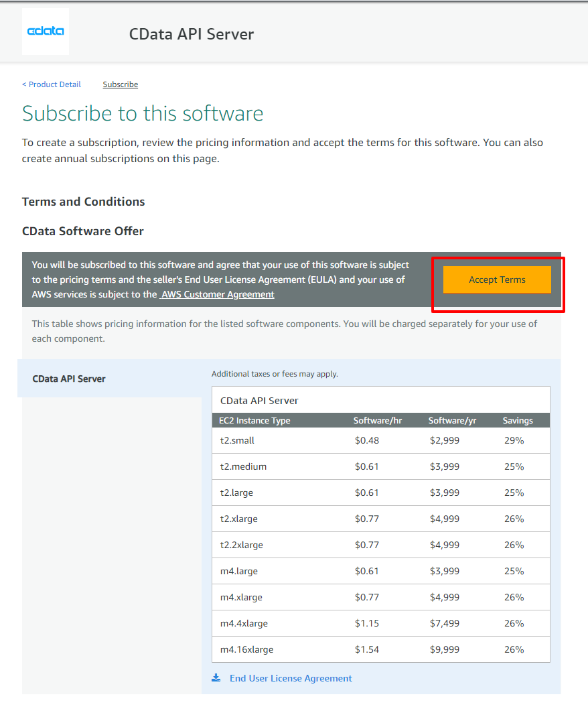
Task: Download the End User License Agreement
Action: (291, 678)
